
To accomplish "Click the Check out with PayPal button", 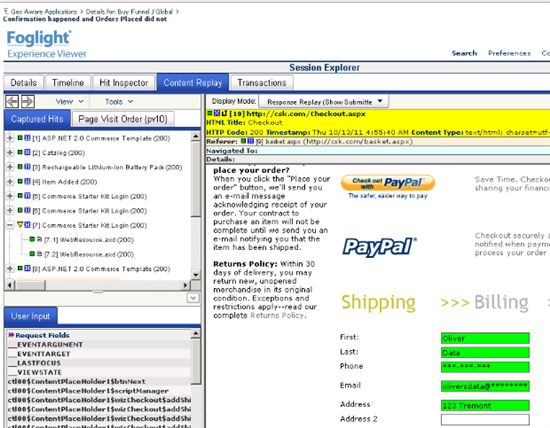I will coord(388,182).
